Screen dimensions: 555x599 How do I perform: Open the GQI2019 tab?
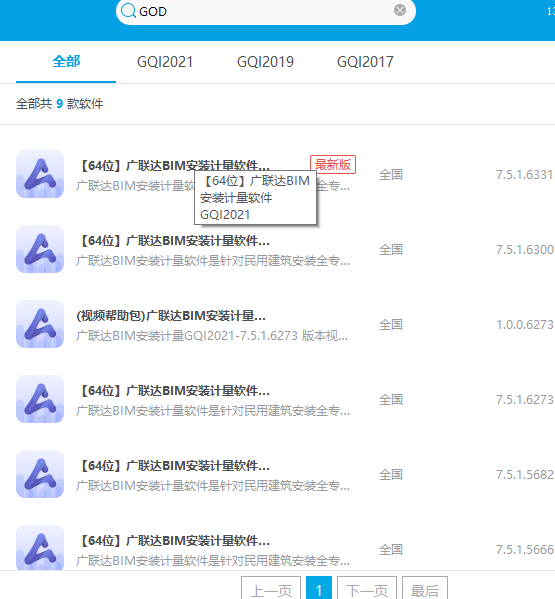click(x=265, y=62)
